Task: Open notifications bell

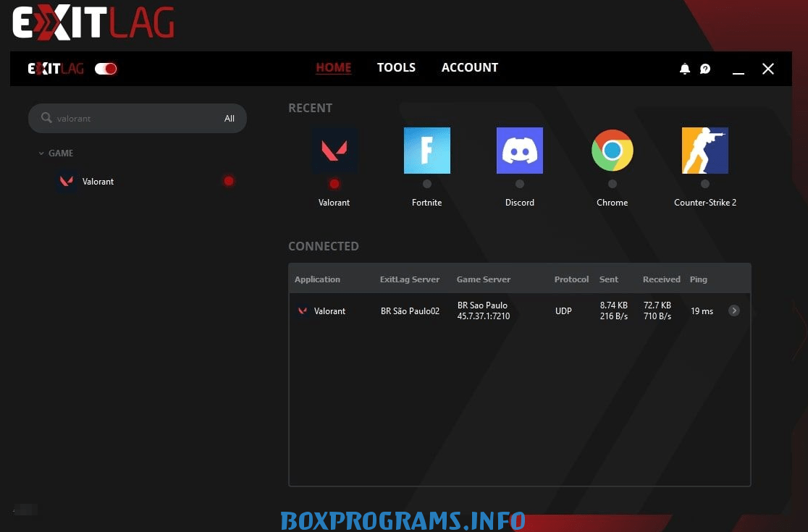Action: click(x=684, y=69)
